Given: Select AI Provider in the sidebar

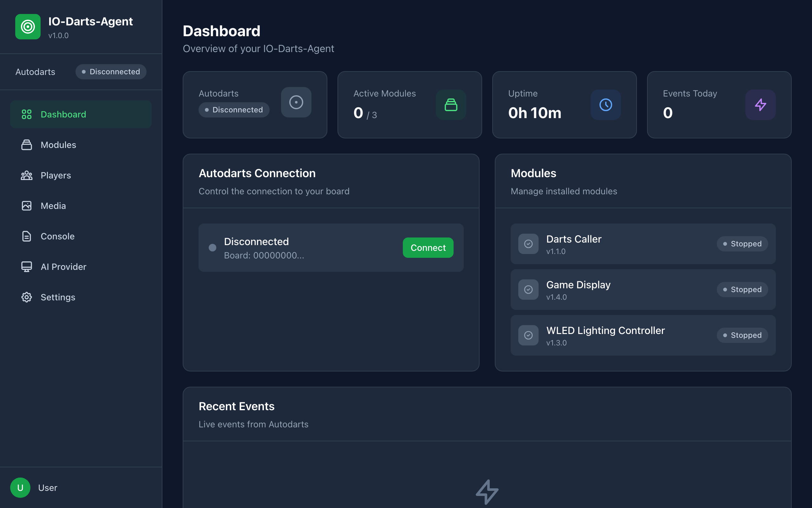Looking at the screenshot, I should pyautogui.click(x=81, y=267).
